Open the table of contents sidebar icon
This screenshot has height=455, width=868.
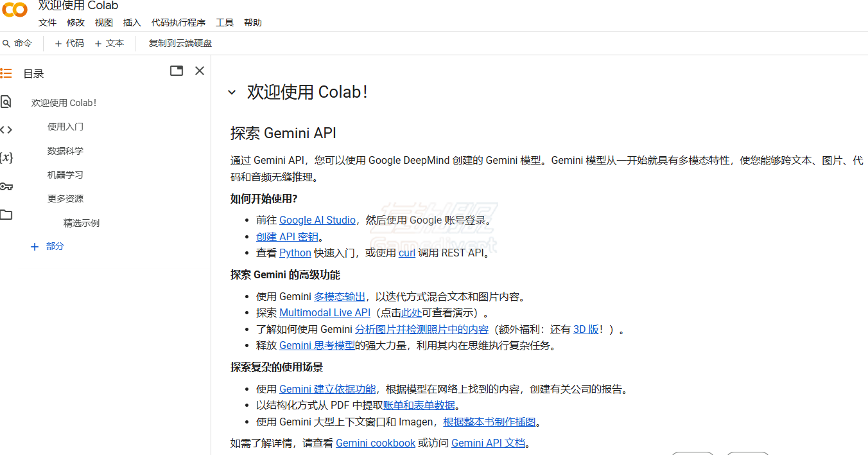pyautogui.click(x=6, y=73)
